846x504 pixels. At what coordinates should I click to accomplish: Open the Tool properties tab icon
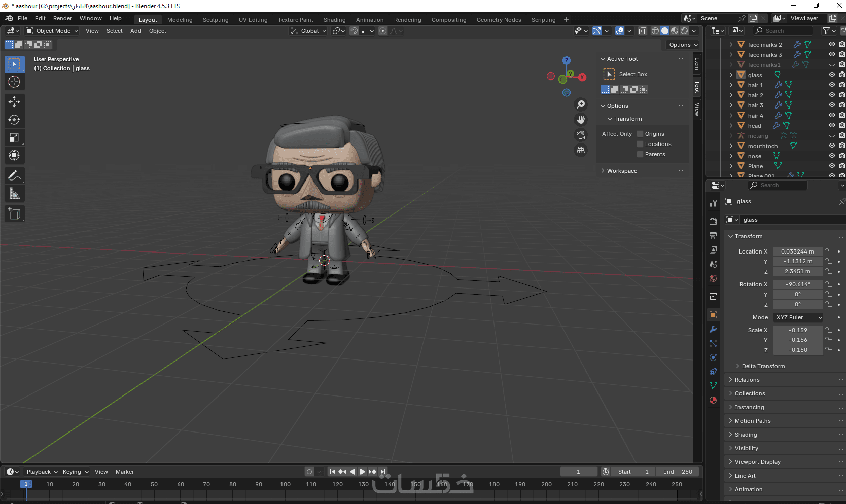click(x=713, y=203)
